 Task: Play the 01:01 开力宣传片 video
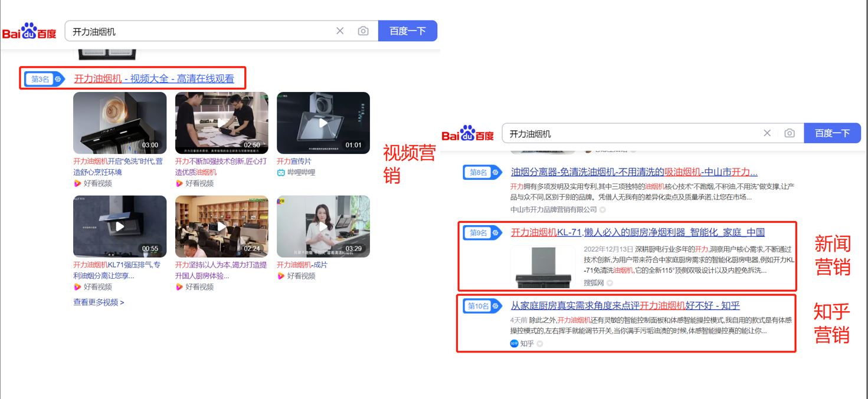point(323,123)
